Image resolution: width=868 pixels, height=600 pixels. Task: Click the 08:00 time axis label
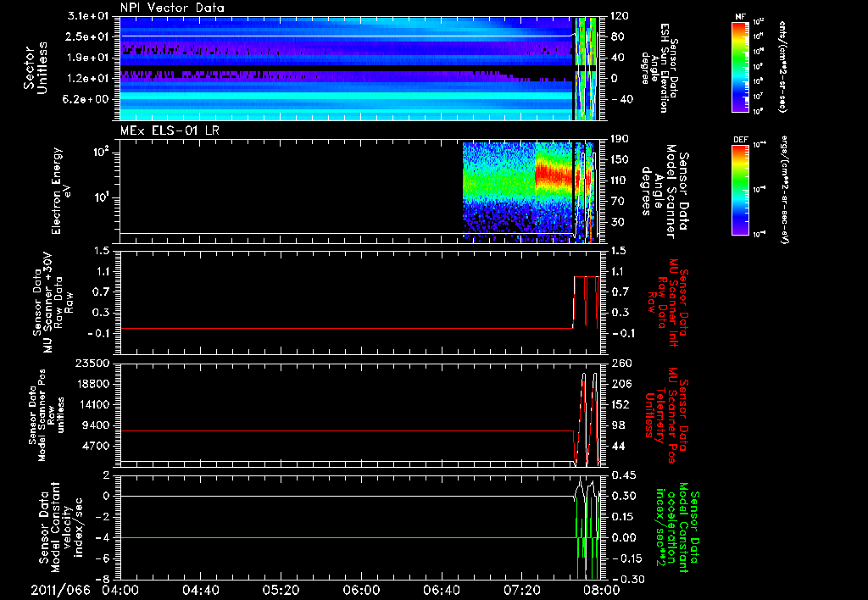(602, 590)
